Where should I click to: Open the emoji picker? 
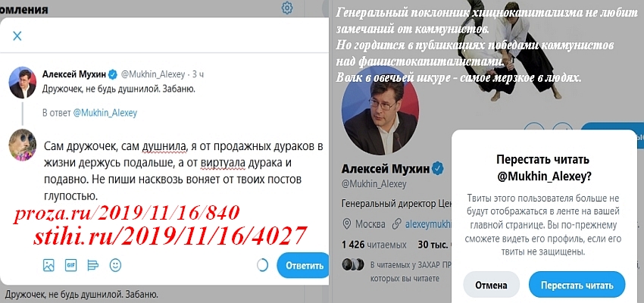click(115, 266)
